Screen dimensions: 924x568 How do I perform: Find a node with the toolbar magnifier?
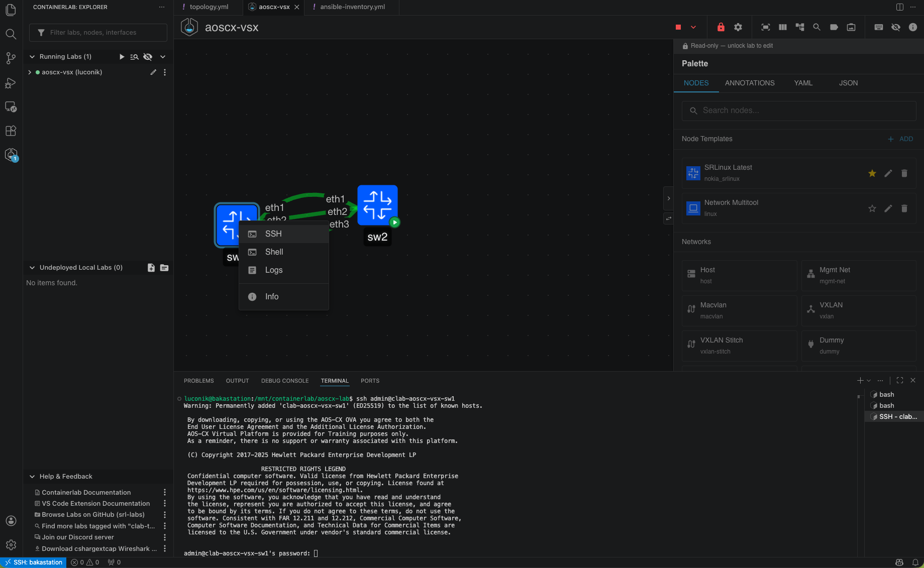tap(817, 27)
